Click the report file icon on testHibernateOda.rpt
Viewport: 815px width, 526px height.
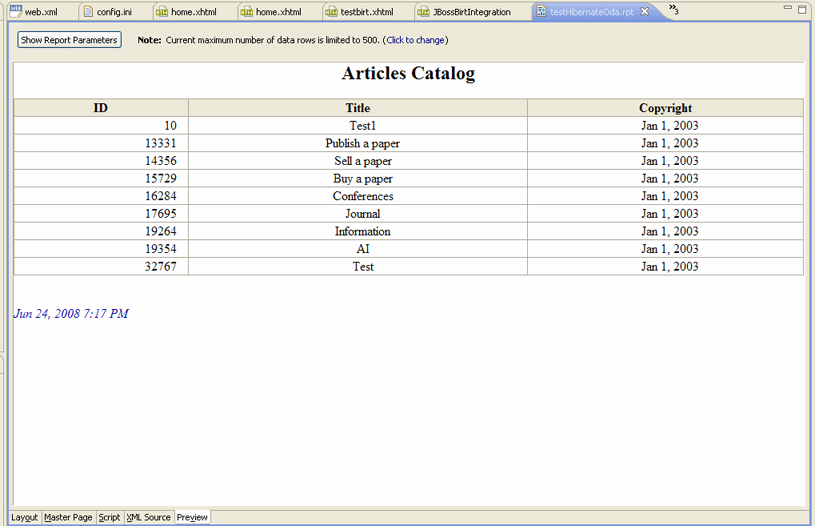pos(542,11)
